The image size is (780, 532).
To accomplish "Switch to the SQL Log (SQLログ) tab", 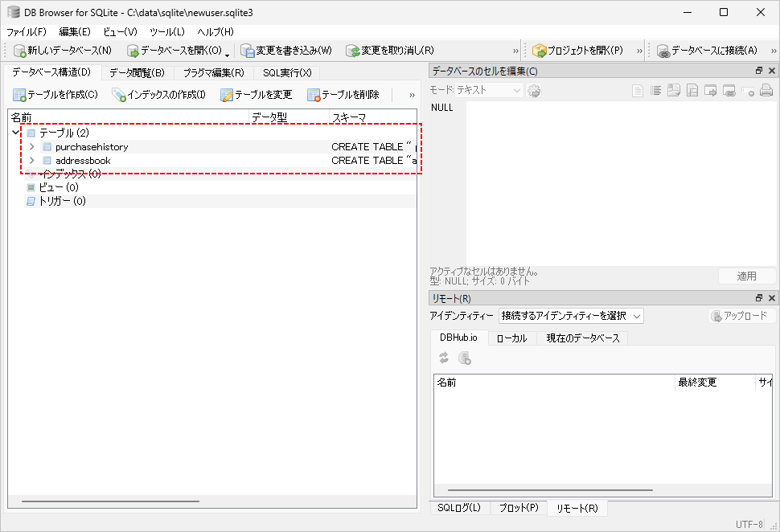I will pyautogui.click(x=459, y=508).
